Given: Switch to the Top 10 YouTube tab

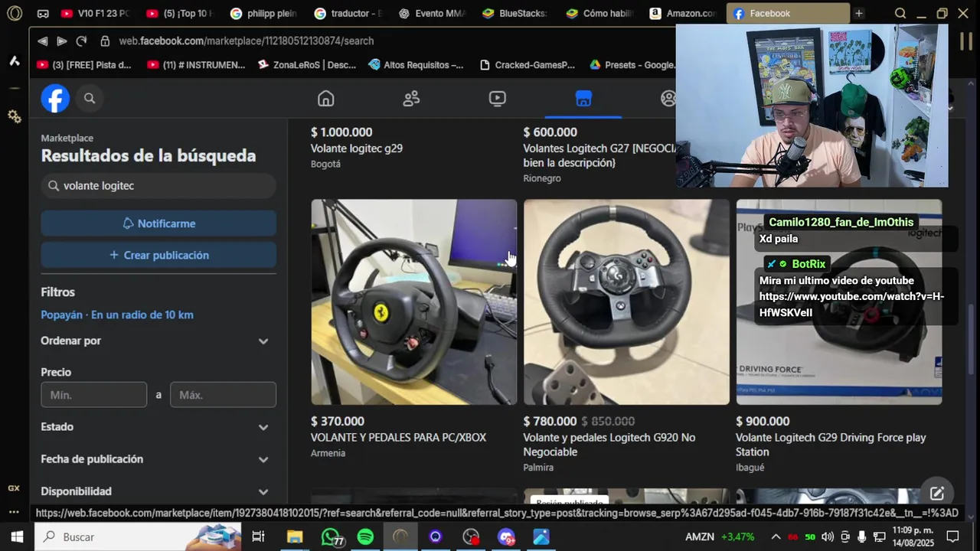Looking at the screenshot, I should [180, 13].
